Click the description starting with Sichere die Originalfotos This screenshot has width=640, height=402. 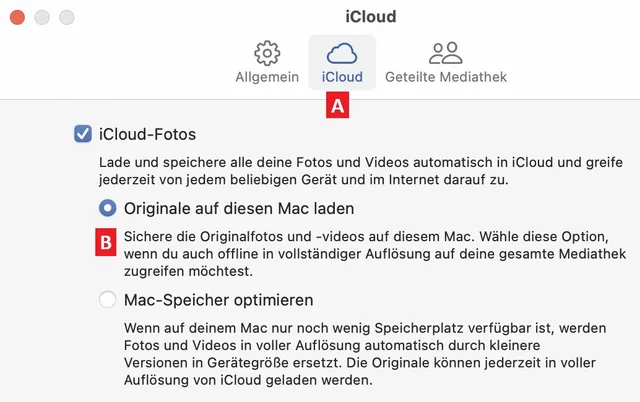[367, 254]
